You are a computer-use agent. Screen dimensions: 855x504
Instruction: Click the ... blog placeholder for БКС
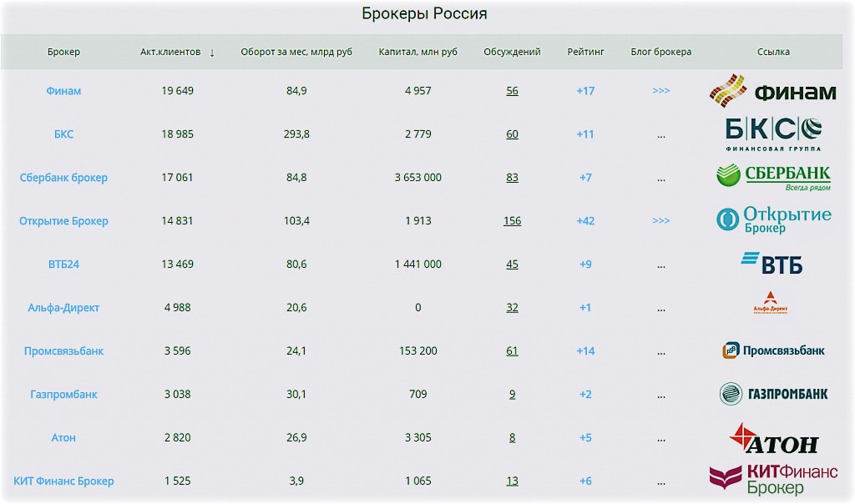[660, 134]
